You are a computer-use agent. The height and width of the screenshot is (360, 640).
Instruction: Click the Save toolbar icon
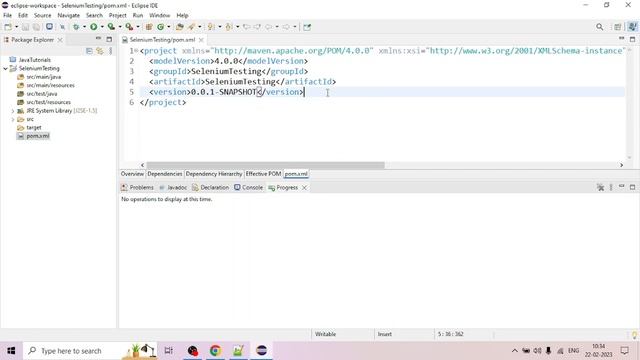[25, 27]
